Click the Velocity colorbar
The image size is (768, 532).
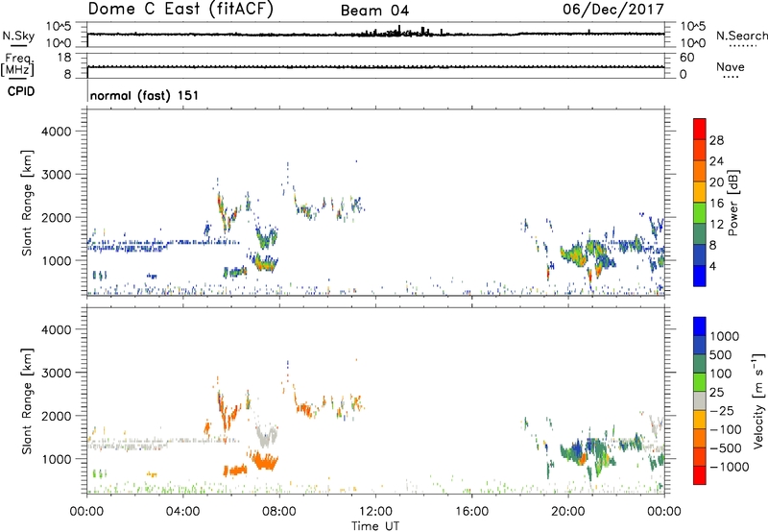(x=700, y=400)
